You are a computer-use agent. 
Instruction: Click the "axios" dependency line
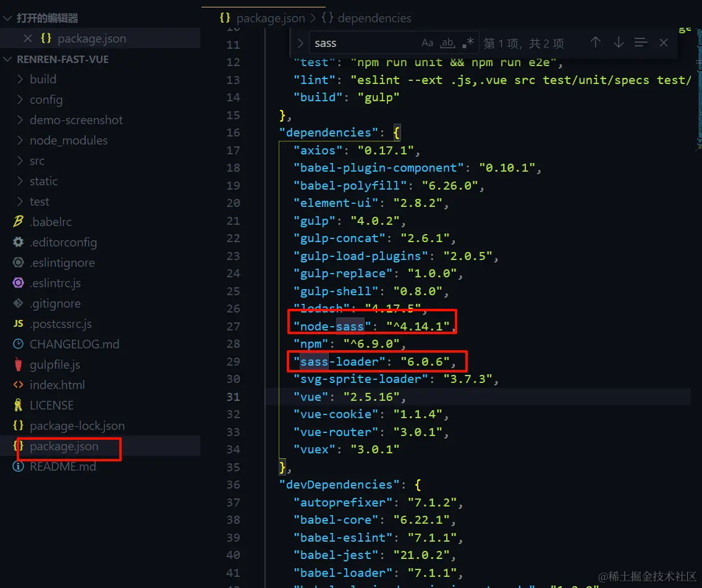coord(357,150)
